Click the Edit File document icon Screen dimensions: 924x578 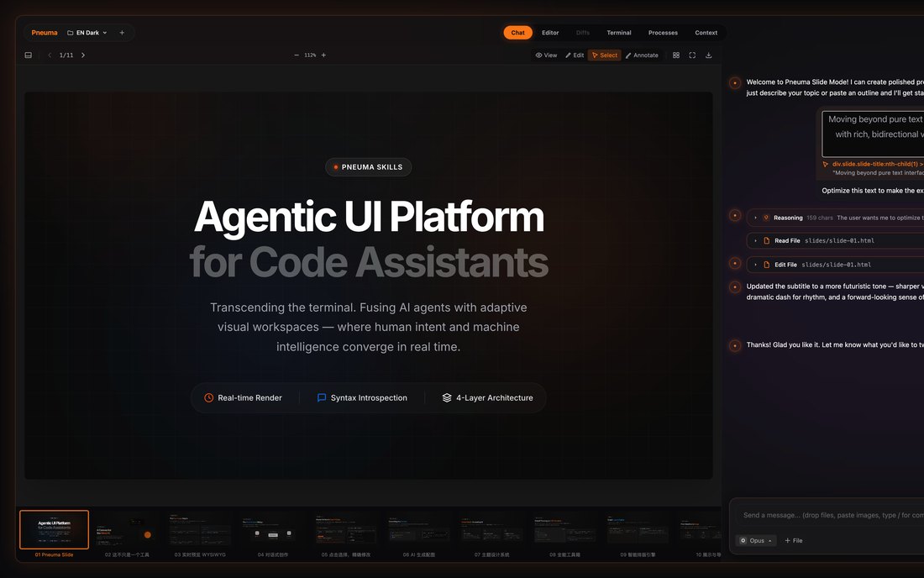click(767, 265)
